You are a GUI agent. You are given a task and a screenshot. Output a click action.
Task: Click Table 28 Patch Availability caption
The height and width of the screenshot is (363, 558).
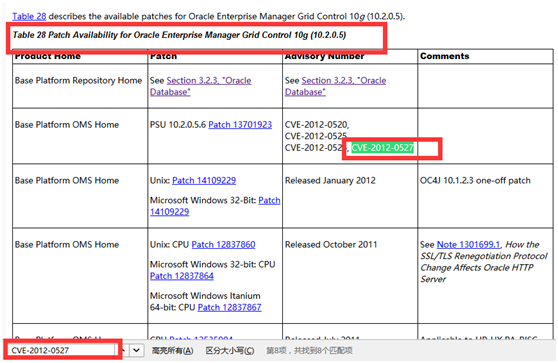pyautogui.click(x=179, y=35)
